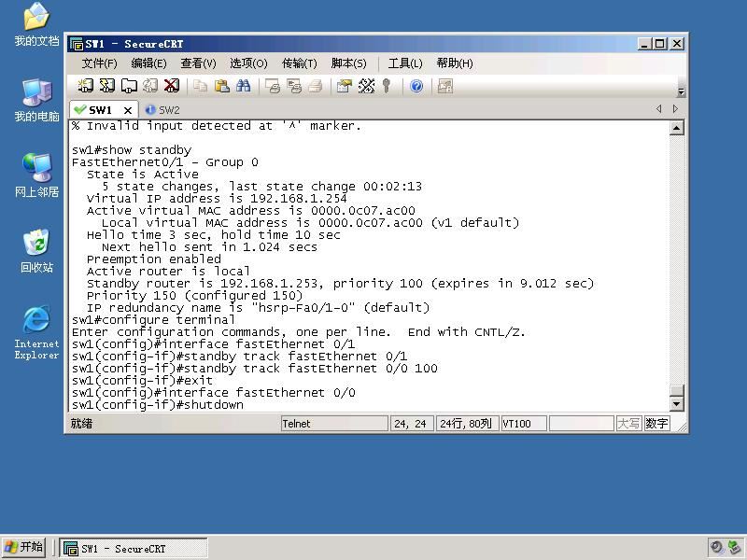The width and height of the screenshot is (747, 560).
Task: Open the 传输(T) menu
Action: pos(300,63)
